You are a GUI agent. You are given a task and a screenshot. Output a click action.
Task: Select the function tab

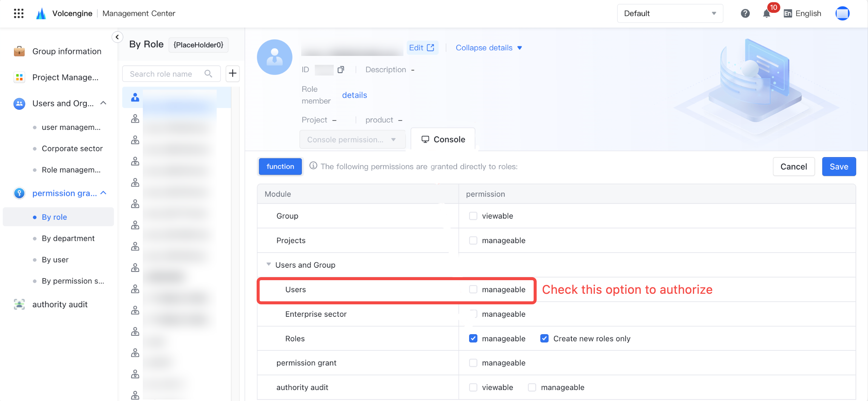coord(280,167)
